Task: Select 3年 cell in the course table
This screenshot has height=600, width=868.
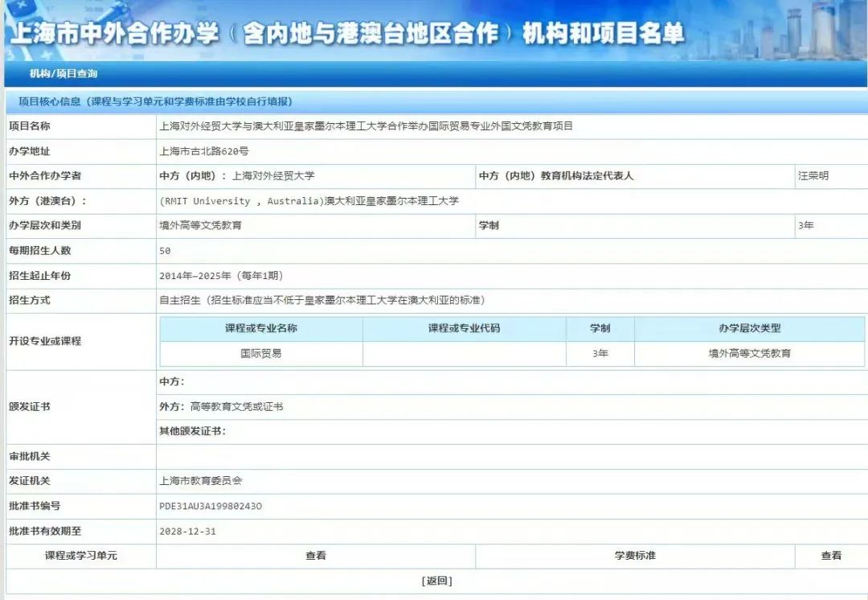Action: click(600, 353)
